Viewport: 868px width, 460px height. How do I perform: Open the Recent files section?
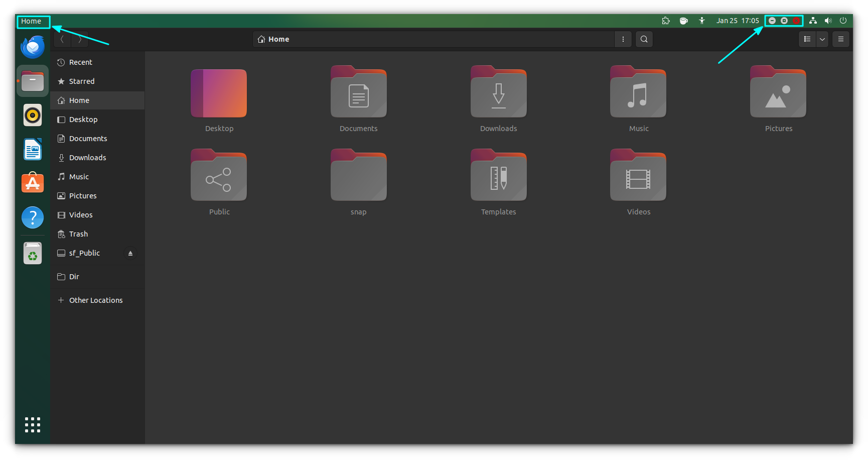pyautogui.click(x=80, y=62)
